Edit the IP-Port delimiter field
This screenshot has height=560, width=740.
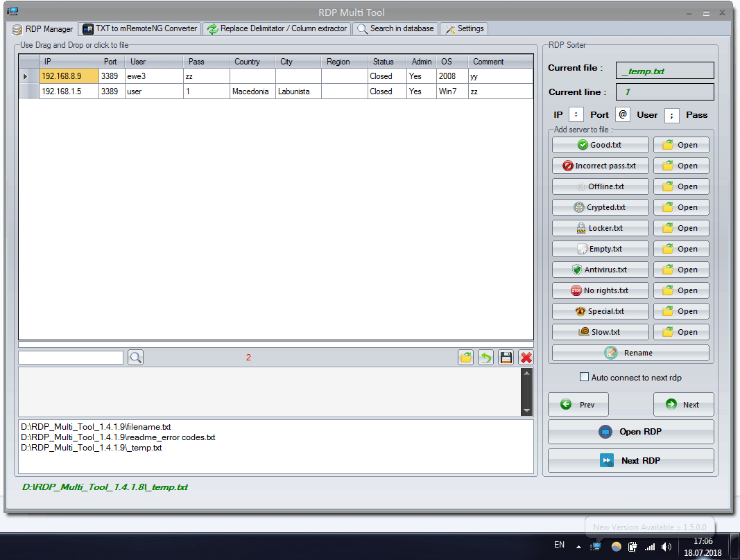coord(576,114)
